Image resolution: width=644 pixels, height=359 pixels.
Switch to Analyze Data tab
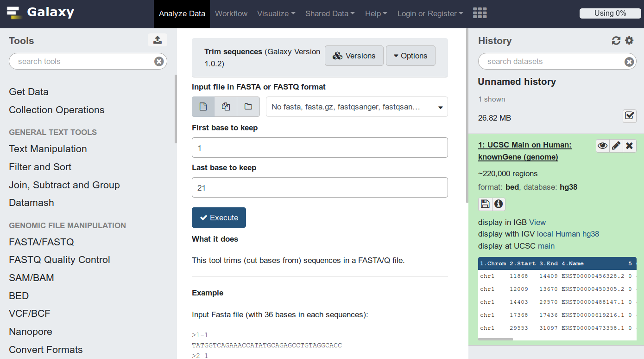(x=182, y=13)
